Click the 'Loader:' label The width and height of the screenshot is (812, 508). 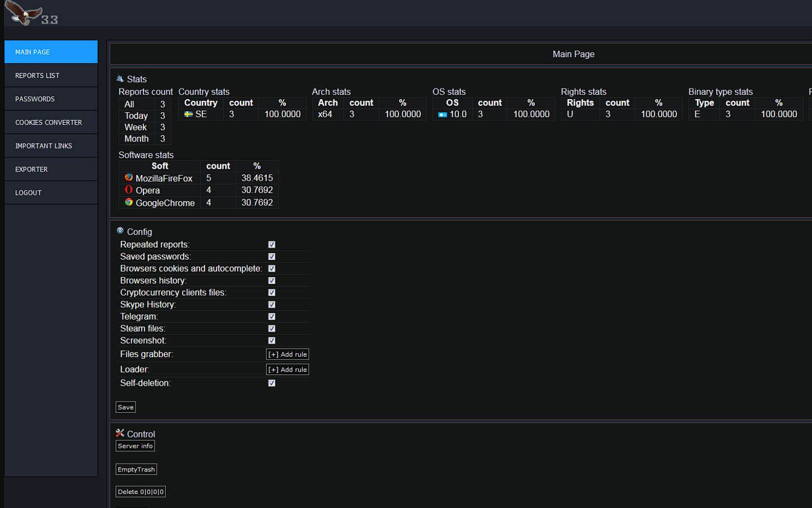point(134,370)
